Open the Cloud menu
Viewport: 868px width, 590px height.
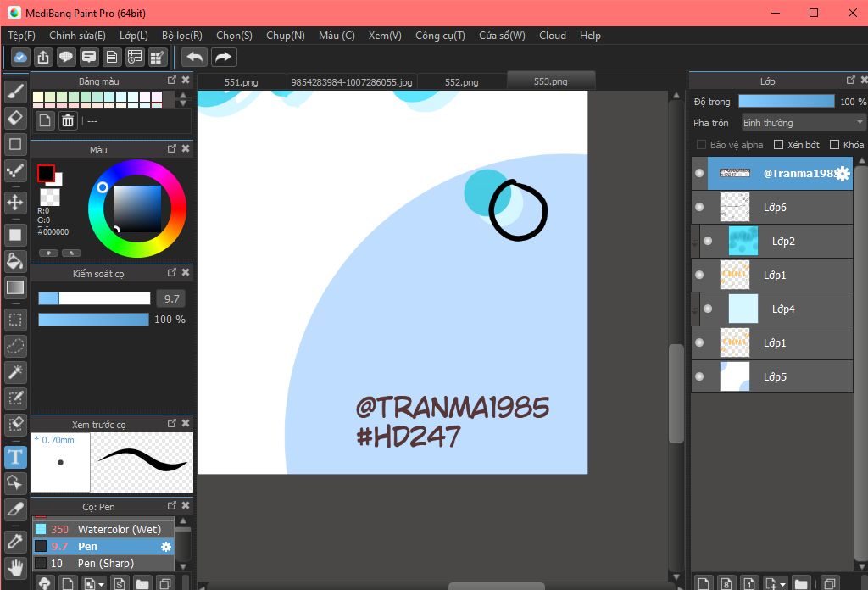tap(553, 36)
